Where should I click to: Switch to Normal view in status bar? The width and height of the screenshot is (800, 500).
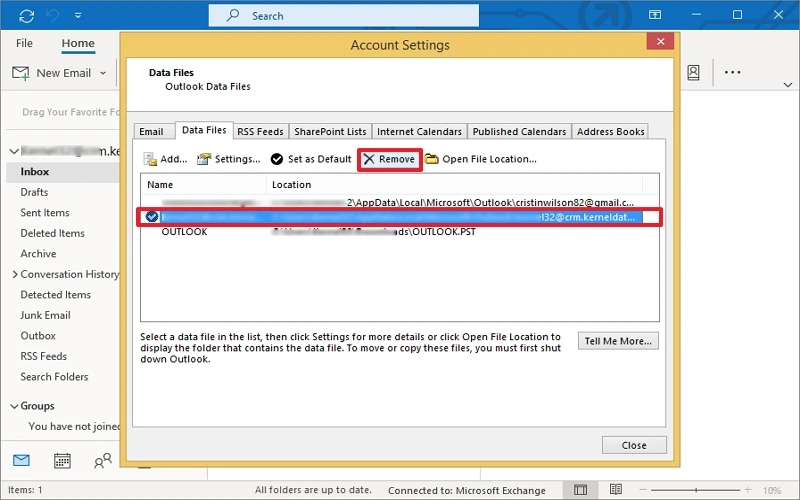[580, 490]
